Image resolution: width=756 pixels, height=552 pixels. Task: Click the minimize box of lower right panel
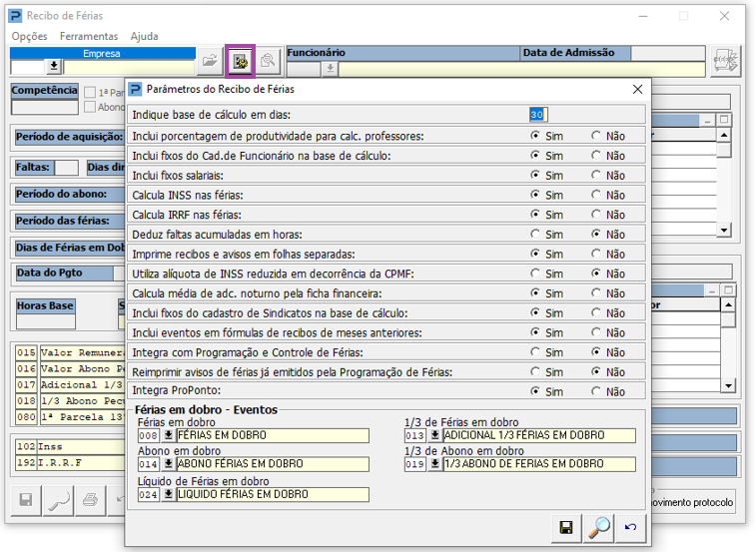coord(712,290)
